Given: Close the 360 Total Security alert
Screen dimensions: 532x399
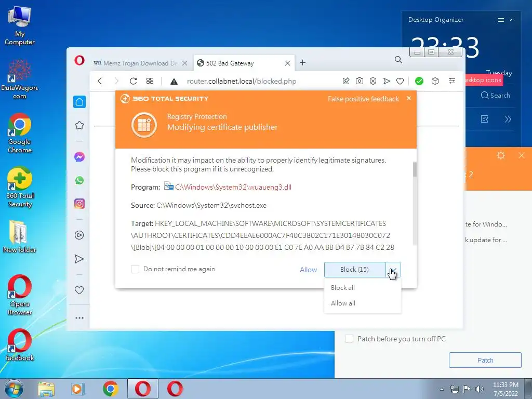Looking at the screenshot, I should [409, 98].
